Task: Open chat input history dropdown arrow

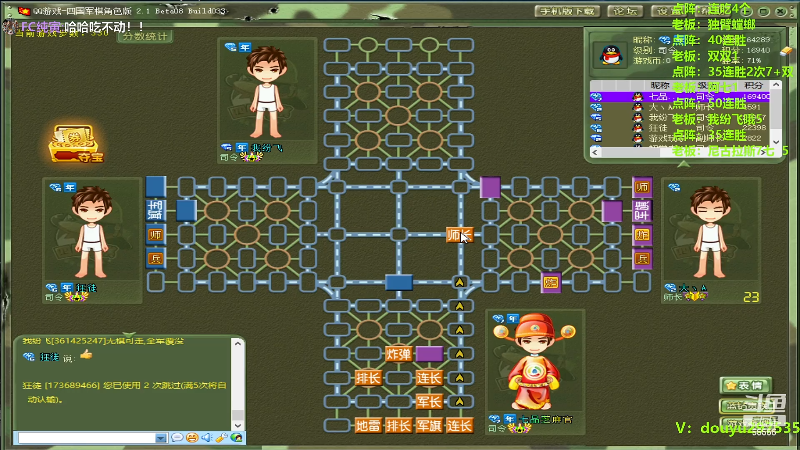Action: [x=161, y=438]
